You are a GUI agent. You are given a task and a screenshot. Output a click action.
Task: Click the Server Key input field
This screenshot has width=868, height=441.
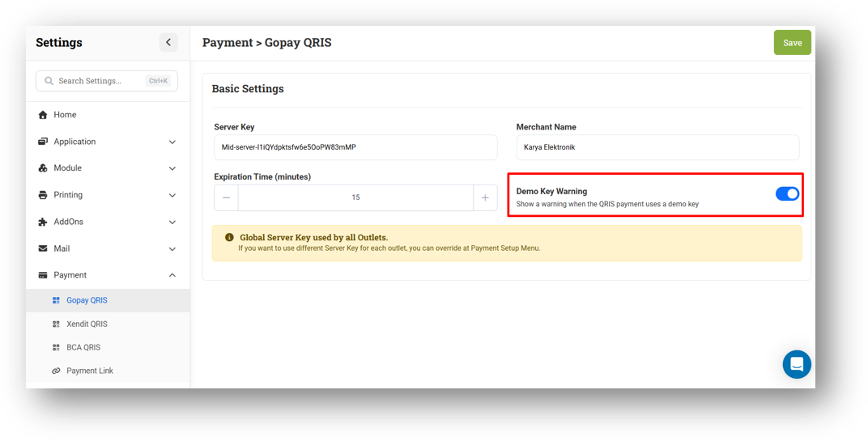click(355, 147)
